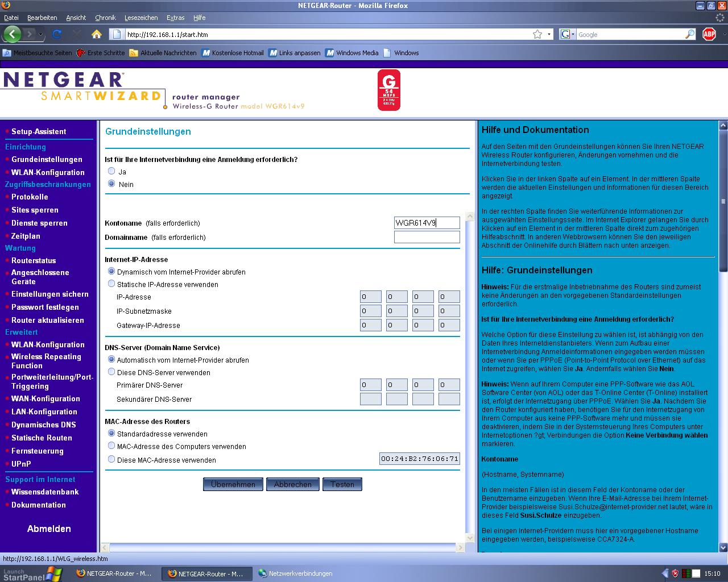
Task: Click the Firefox Back navigation button
Action: click(x=13, y=34)
